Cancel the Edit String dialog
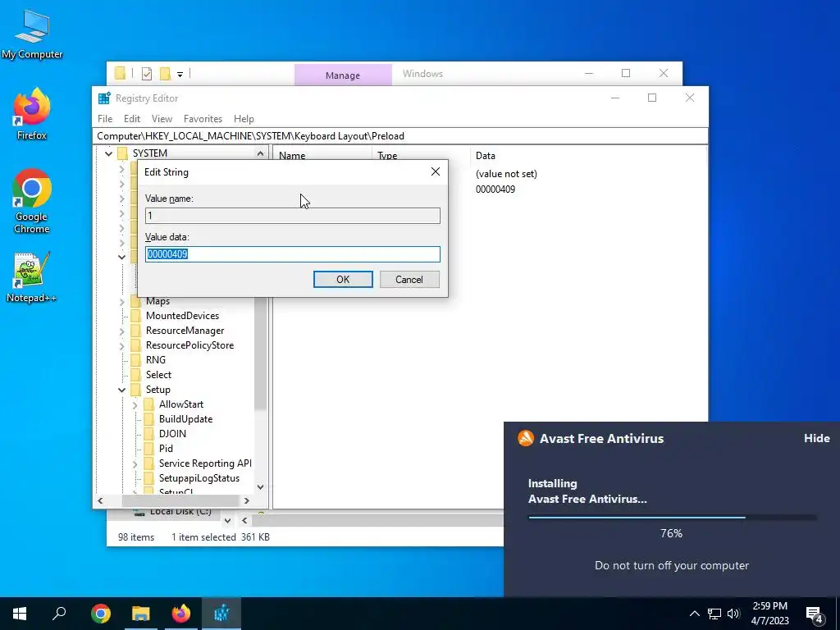The width and height of the screenshot is (840, 630). click(x=409, y=279)
